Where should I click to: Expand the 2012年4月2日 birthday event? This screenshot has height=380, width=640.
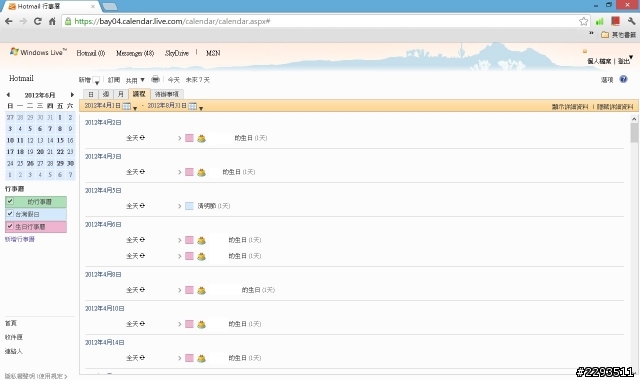click(179, 138)
